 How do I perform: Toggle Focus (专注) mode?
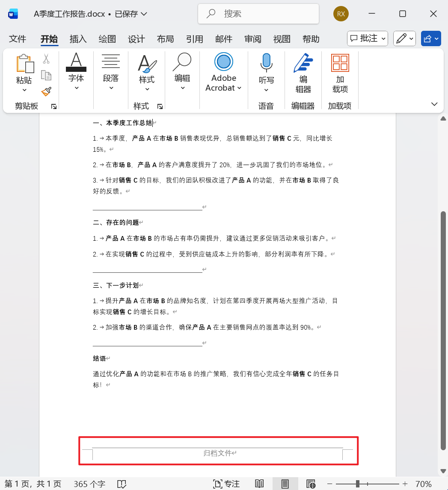click(x=226, y=484)
